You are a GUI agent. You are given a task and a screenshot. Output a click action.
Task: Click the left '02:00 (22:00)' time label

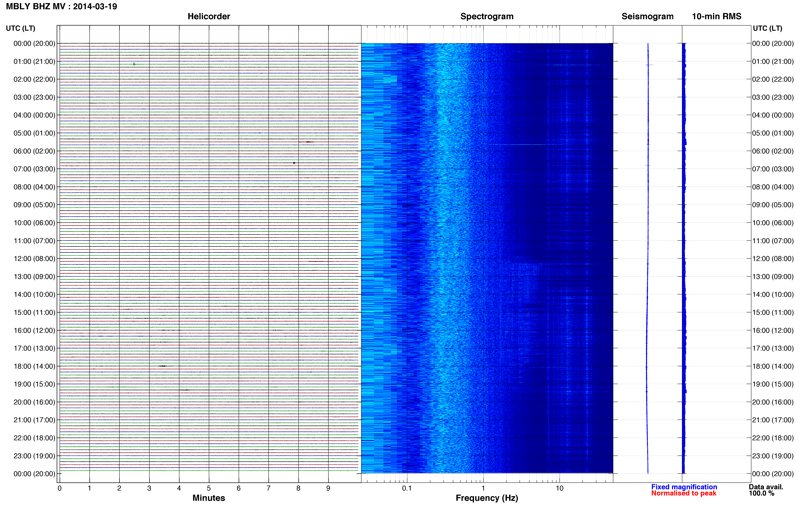pos(34,79)
